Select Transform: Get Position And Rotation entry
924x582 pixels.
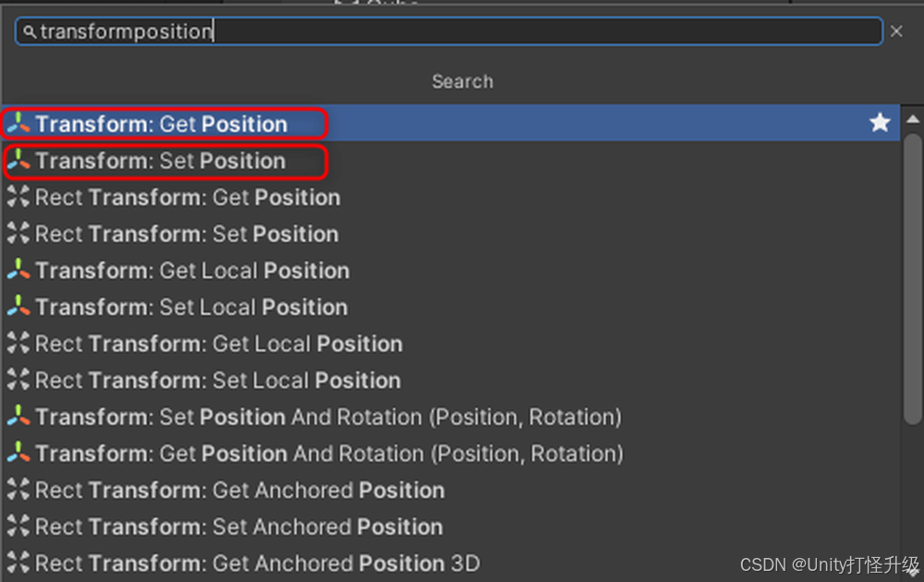point(450,453)
